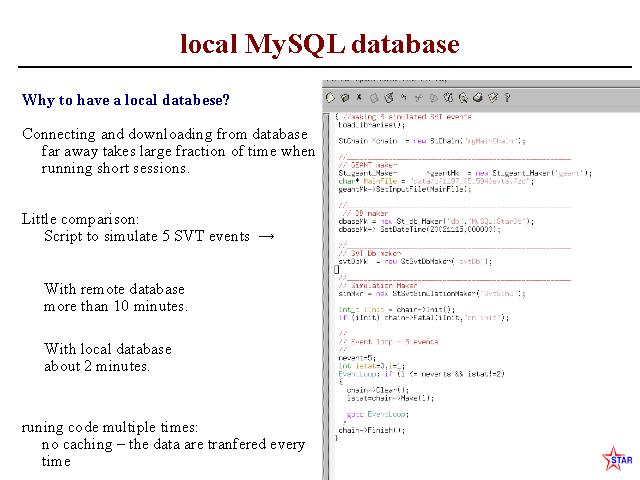The width and height of the screenshot is (640, 480).
Task: Click the Undo arrow icon
Action: click(404, 97)
